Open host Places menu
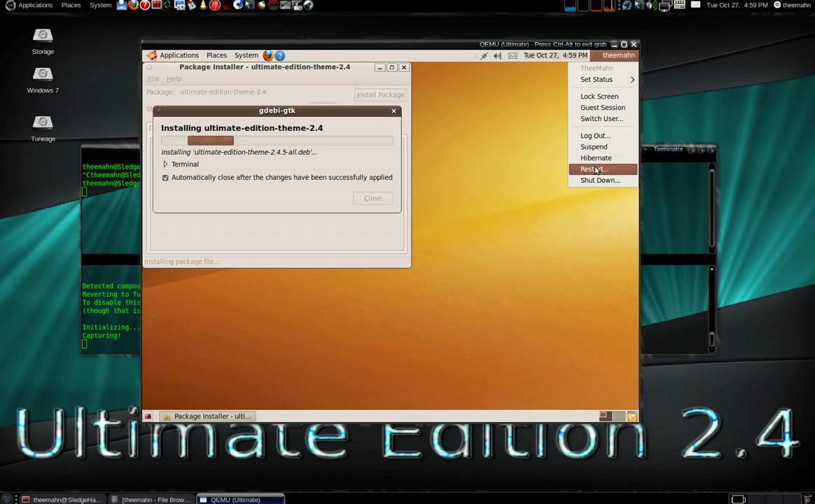The height and width of the screenshot is (504, 815). pyautogui.click(x=71, y=5)
